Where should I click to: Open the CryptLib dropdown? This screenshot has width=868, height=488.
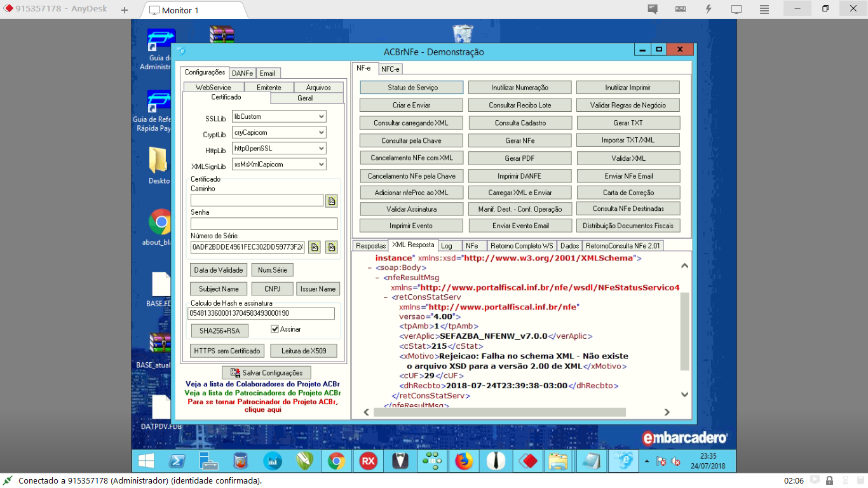(320, 133)
